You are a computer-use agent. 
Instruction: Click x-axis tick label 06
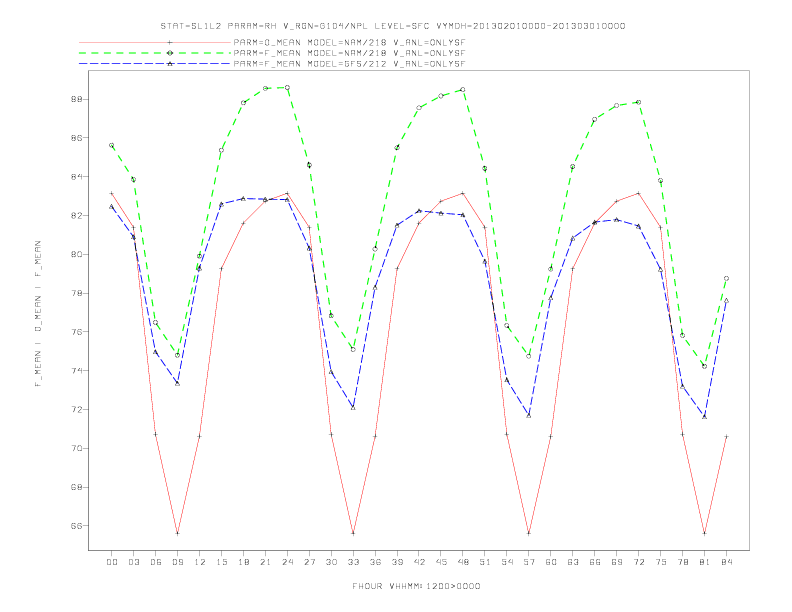pos(156,562)
